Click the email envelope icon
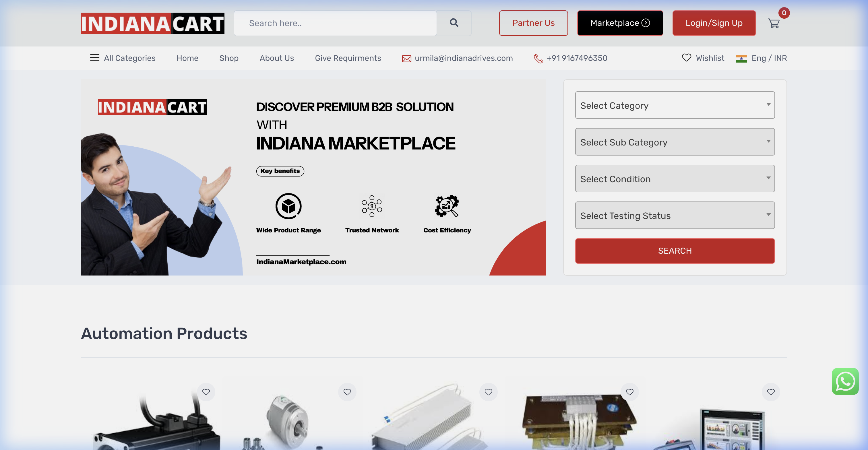The image size is (868, 450). click(x=406, y=59)
